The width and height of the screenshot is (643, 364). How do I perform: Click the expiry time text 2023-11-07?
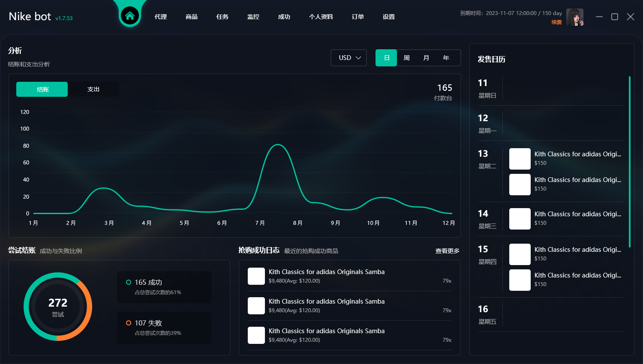(511, 13)
